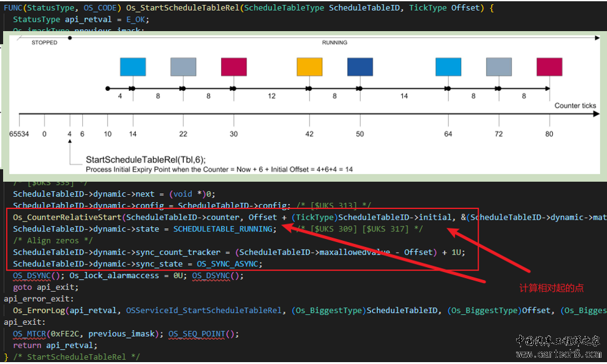The image size is (607, 364).
Task: Click the crimson box above tick 30
Action: tap(234, 67)
